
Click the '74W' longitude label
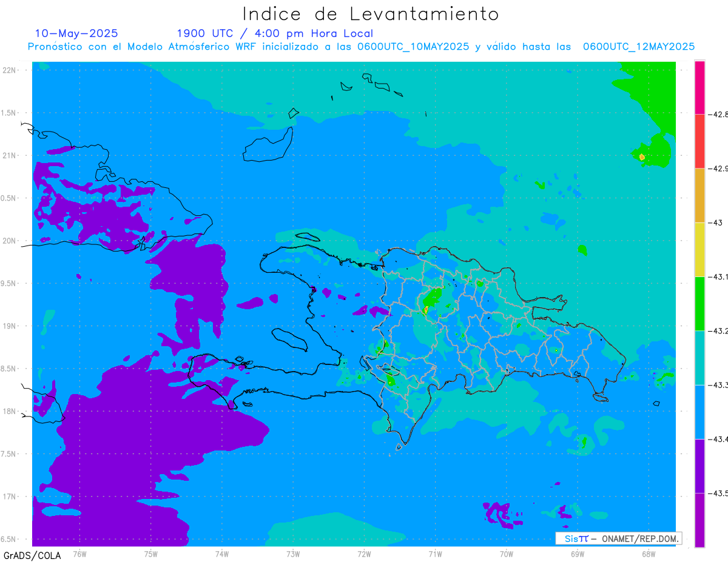point(222,554)
